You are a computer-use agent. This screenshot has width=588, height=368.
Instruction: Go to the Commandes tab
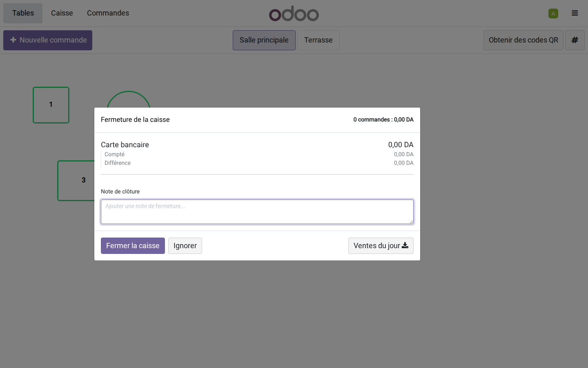[x=108, y=13]
